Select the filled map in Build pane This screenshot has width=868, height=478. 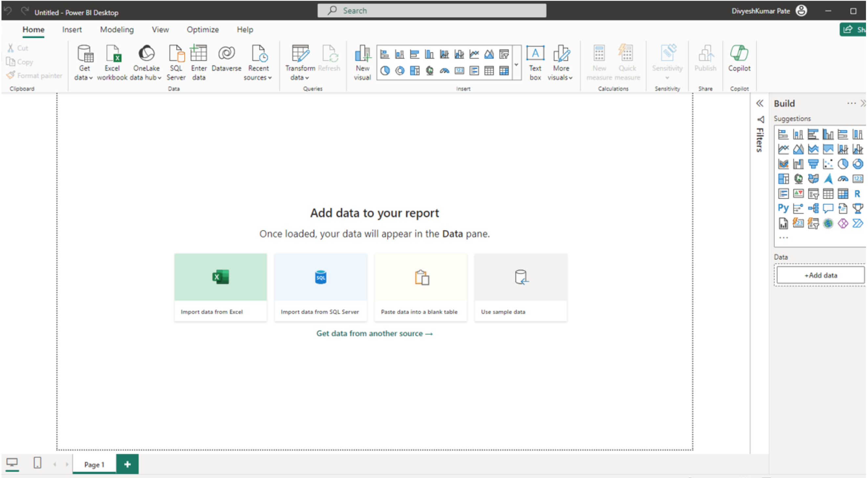click(813, 179)
